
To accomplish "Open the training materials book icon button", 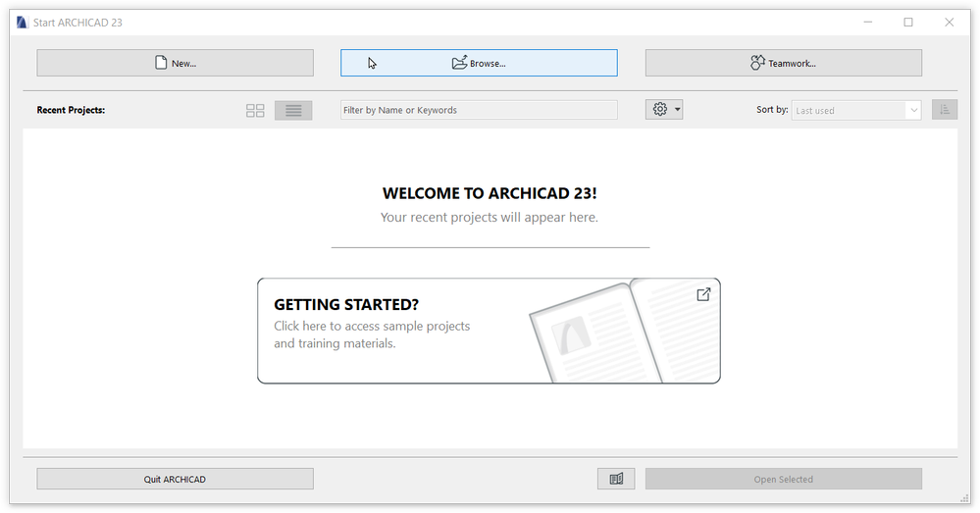I will pos(616,480).
